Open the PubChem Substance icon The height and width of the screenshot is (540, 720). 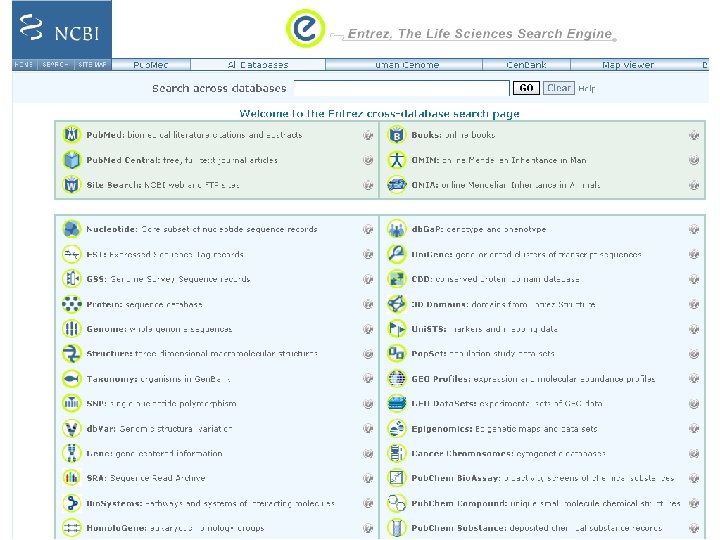pos(397,528)
